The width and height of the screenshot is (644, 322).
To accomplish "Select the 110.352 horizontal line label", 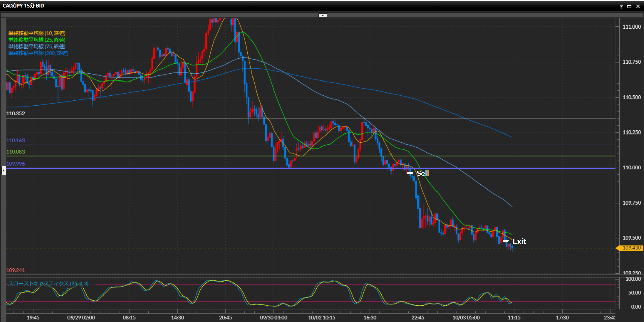I will pyautogui.click(x=15, y=114).
